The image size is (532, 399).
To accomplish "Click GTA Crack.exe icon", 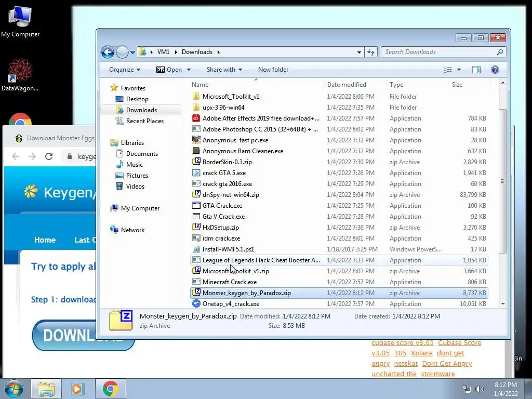I will pyautogui.click(x=196, y=205).
